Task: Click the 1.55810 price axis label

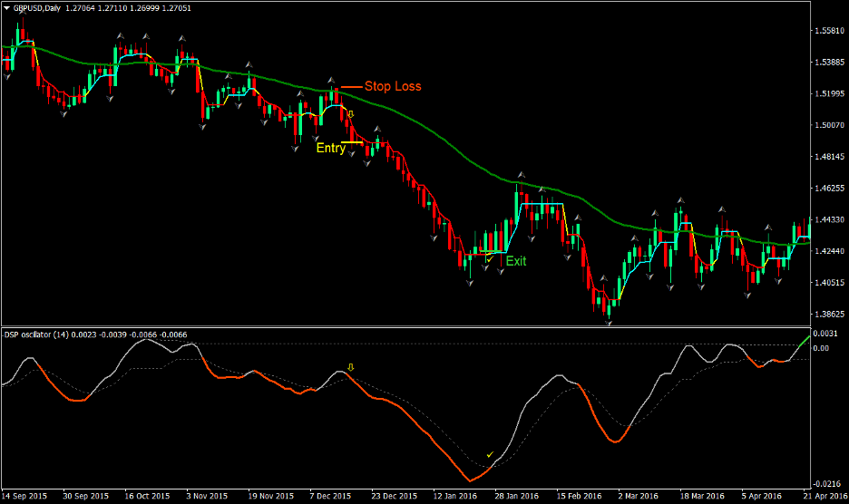Action: pos(830,31)
